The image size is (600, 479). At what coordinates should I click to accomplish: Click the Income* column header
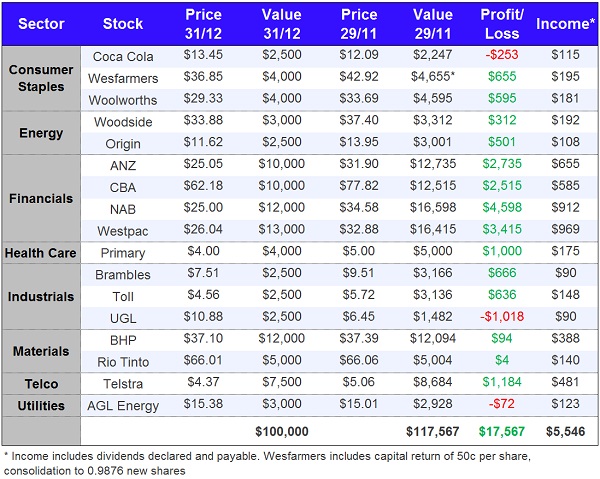(565, 23)
